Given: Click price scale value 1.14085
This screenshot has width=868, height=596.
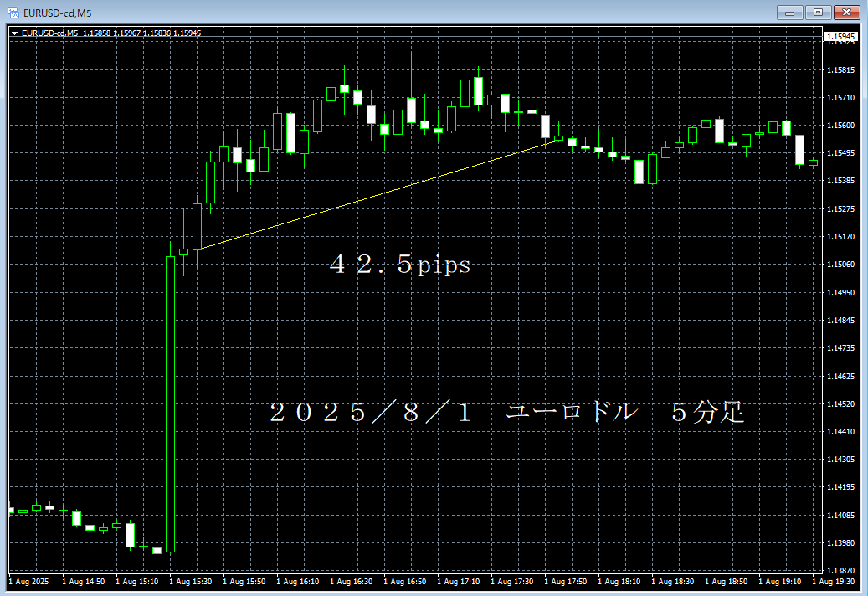Looking at the screenshot, I should pos(840,515).
